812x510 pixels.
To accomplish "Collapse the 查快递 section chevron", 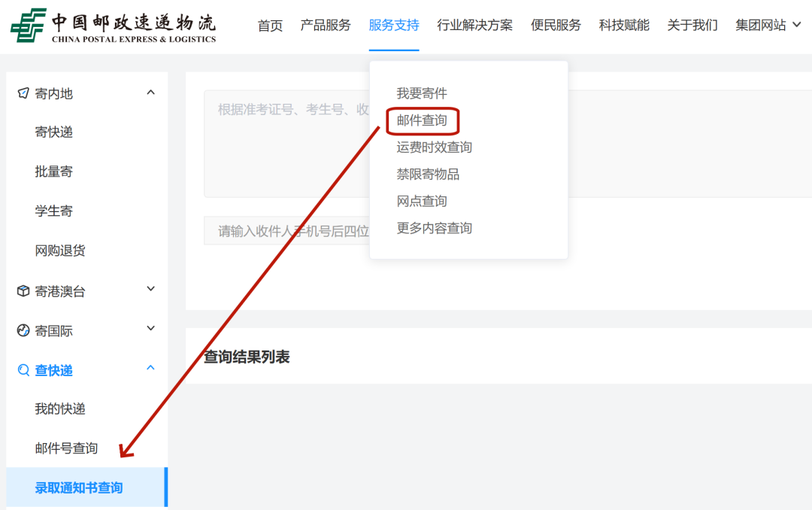I will (x=150, y=368).
